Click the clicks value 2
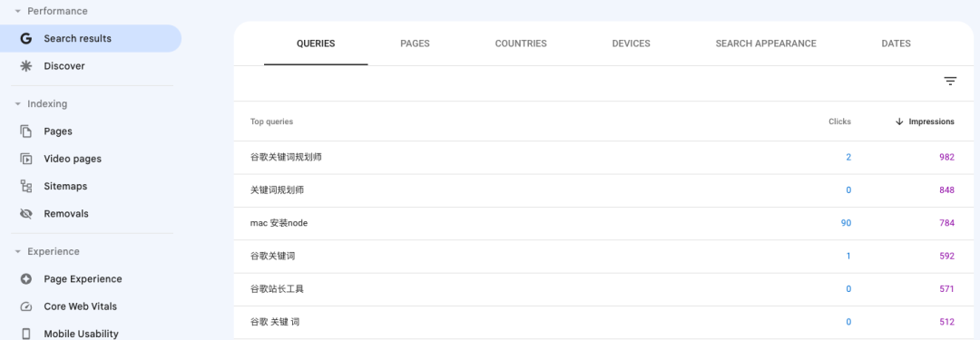 pos(848,158)
